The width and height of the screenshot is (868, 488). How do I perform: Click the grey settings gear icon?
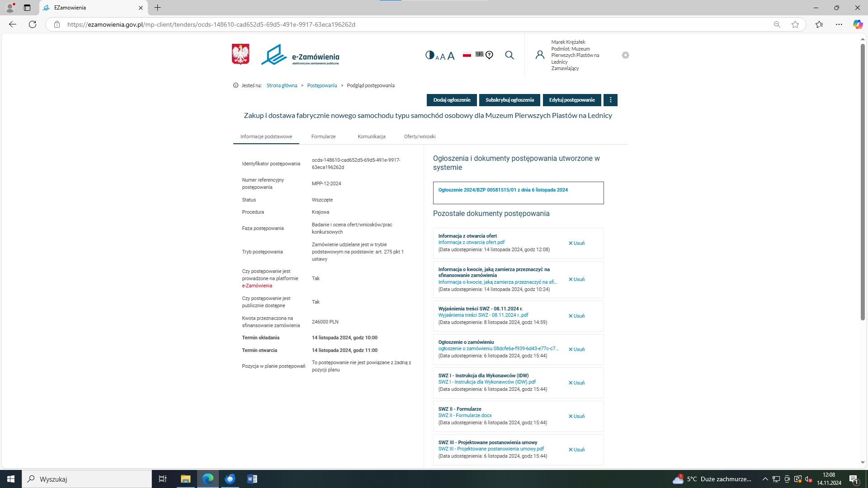click(625, 55)
